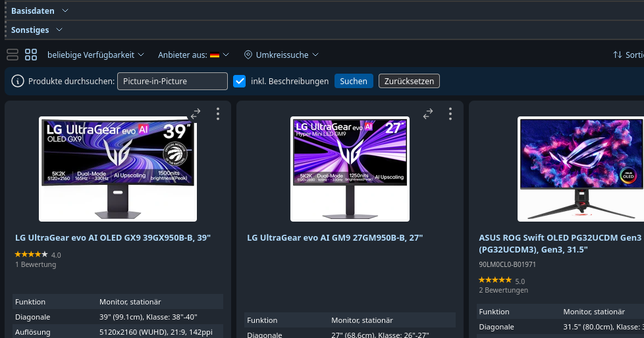This screenshot has height=338, width=644.
Task: Click 1 Bewertung under LG GX9
Action: (36, 264)
